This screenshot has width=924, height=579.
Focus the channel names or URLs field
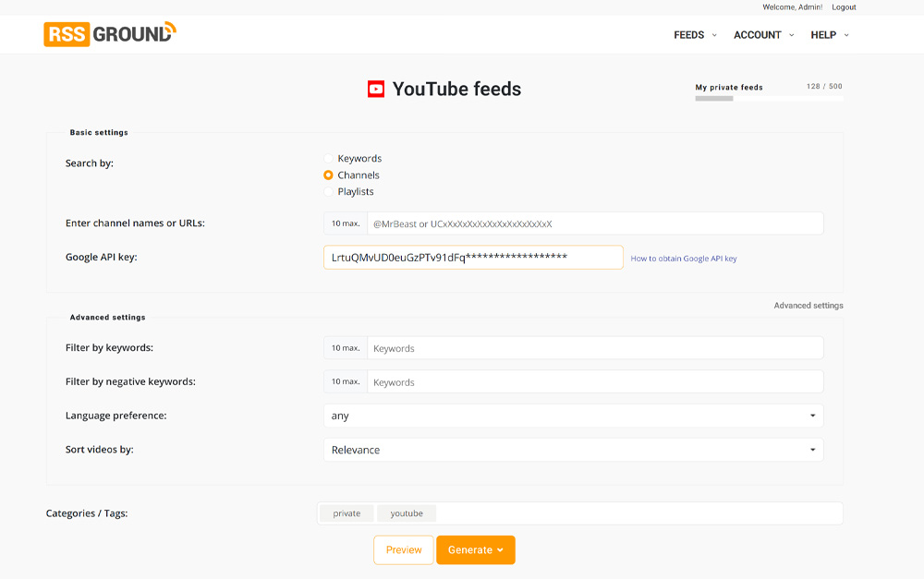click(x=594, y=224)
